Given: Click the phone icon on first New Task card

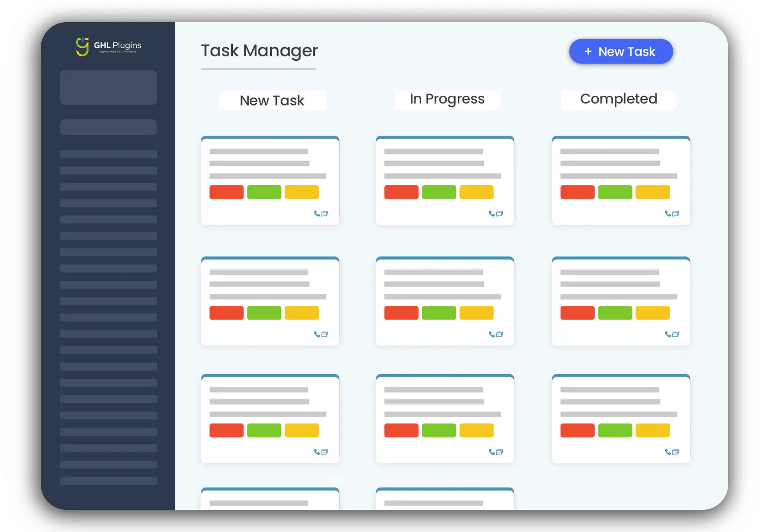Looking at the screenshot, I should pyautogui.click(x=317, y=214).
